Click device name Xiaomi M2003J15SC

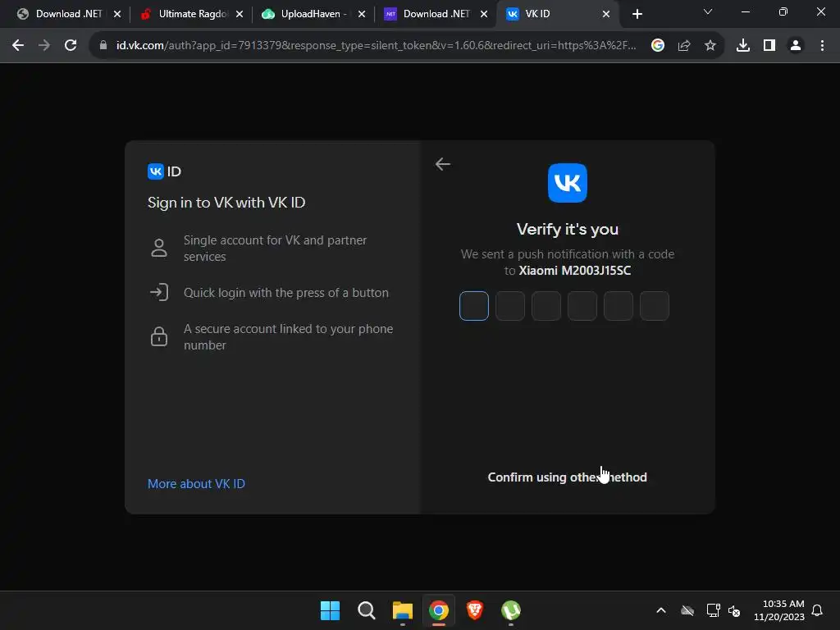pyautogui.click(x=575, y=271)
